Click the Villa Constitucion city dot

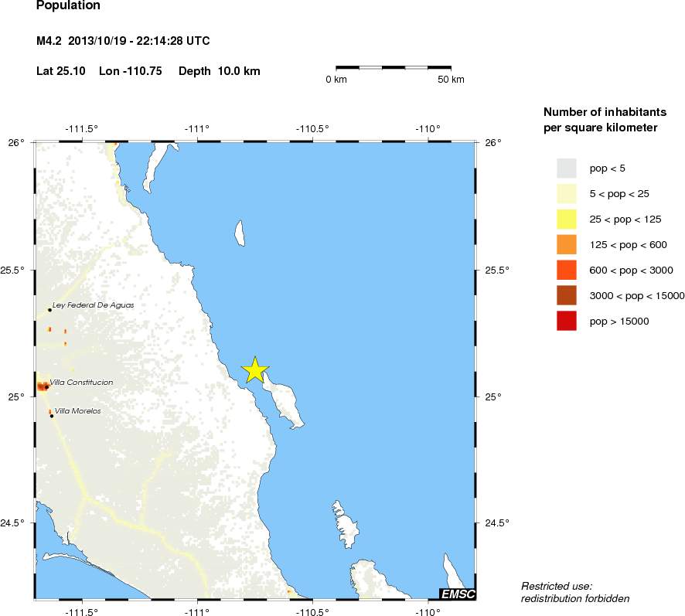tap(47, 386)
